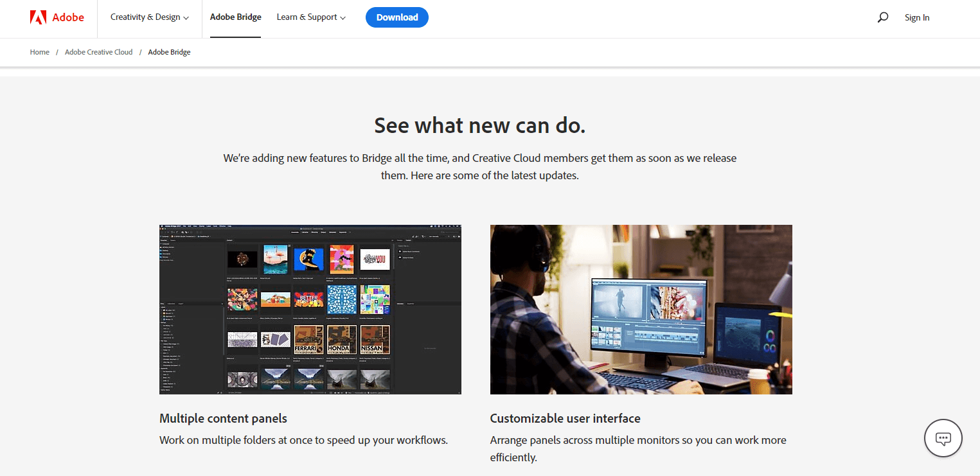Go to Home breadcrumb link
This screenshot has height=476, width=980.
pos(40,52)
